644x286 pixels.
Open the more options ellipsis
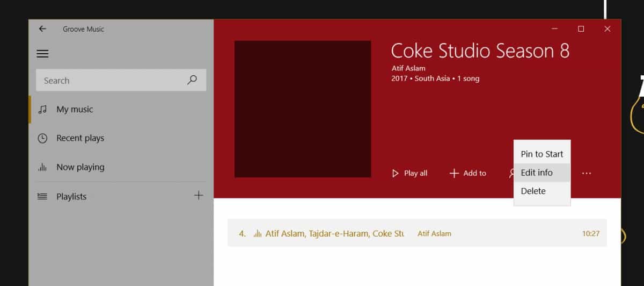tap(587, 173)
